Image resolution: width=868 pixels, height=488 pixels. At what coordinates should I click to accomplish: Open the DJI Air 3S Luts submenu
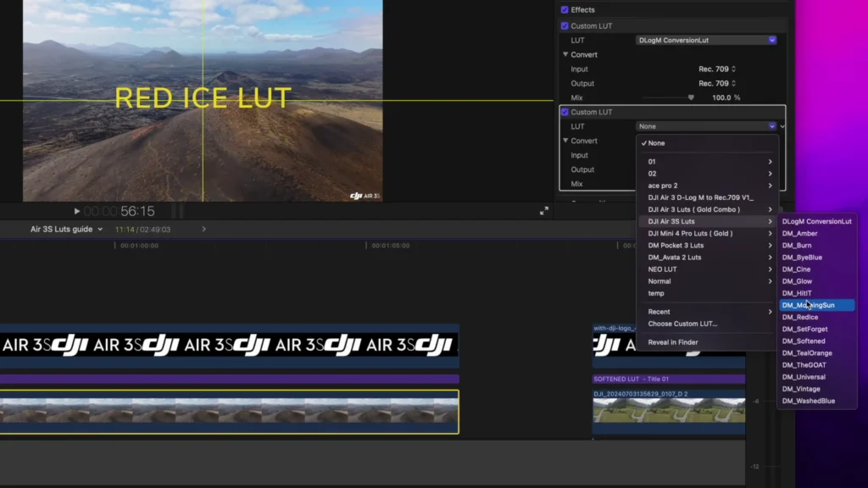[708, 221]
